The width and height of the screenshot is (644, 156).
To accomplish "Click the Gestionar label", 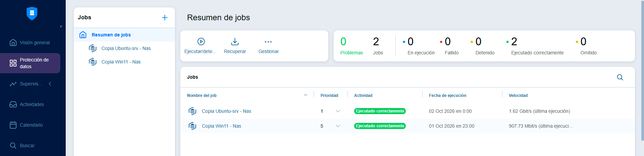I will pos(269,51).
